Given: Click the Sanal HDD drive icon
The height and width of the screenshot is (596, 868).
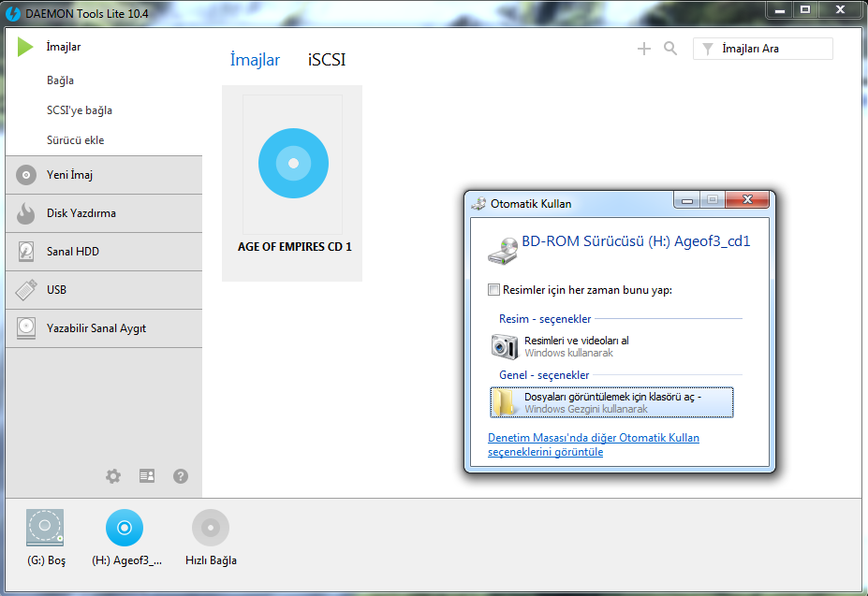Looking at the screenshot, I should pyautogui.click(x=26, y=252).
